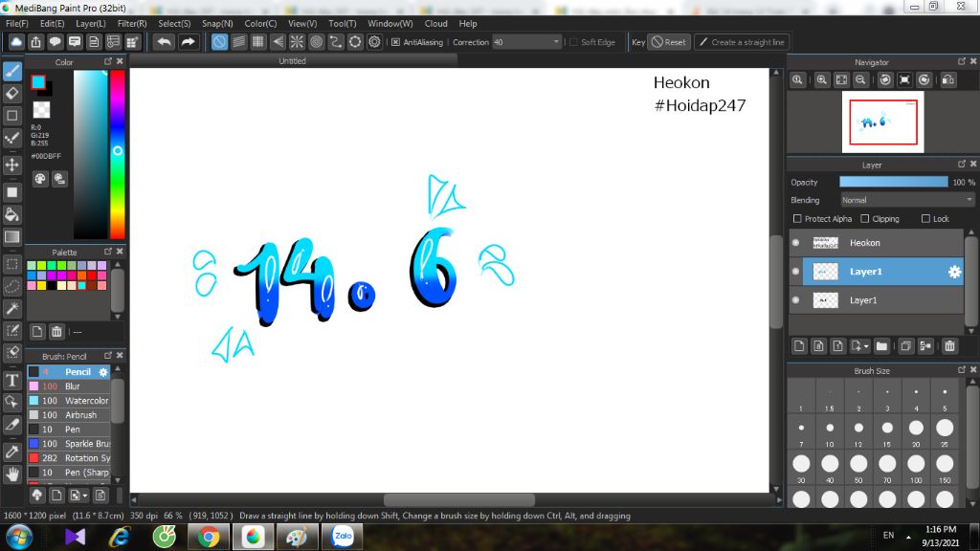980x551 pixels.
Task: Select the rectangular Select tool
Action: 12,264
